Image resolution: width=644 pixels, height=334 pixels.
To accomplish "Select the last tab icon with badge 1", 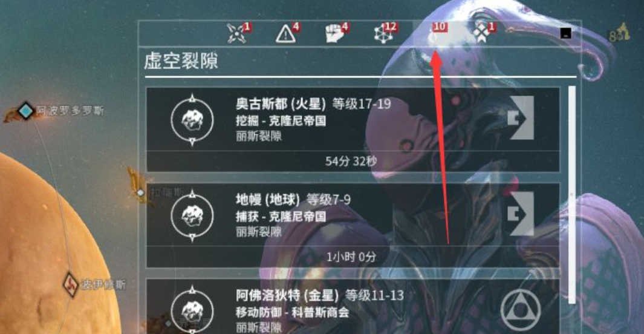I will point(484,33).
